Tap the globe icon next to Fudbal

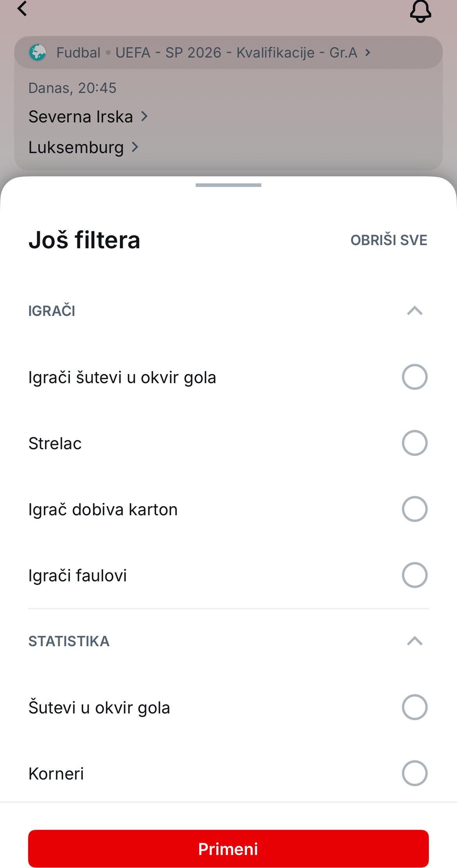(38, 52)
